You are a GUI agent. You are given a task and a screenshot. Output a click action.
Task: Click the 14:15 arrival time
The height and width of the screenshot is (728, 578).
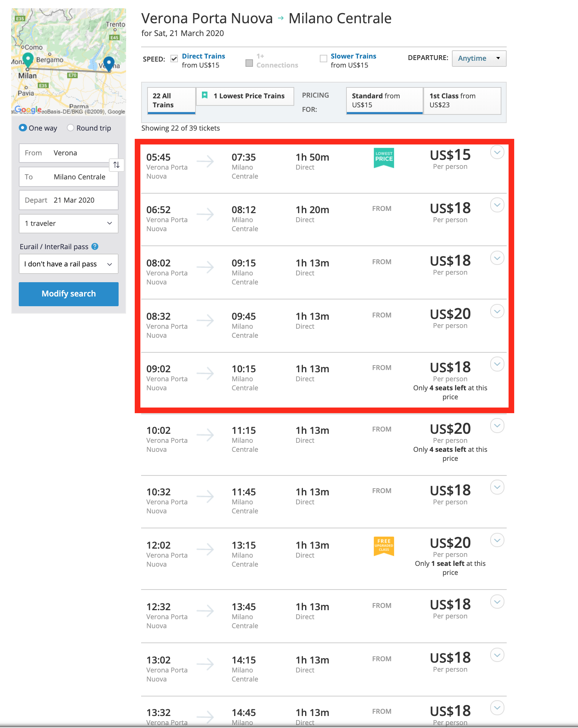coord(244,660)
